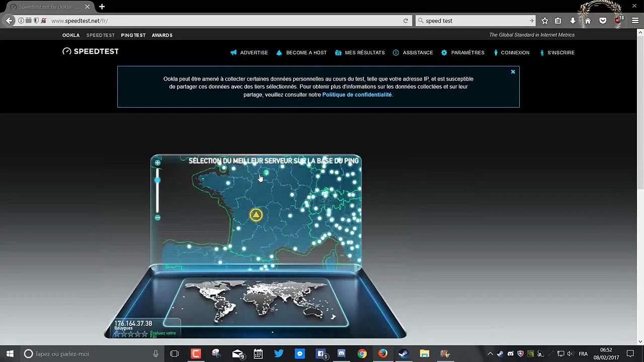Open the Calendar app on taskbar

click(x=258, y=354)
